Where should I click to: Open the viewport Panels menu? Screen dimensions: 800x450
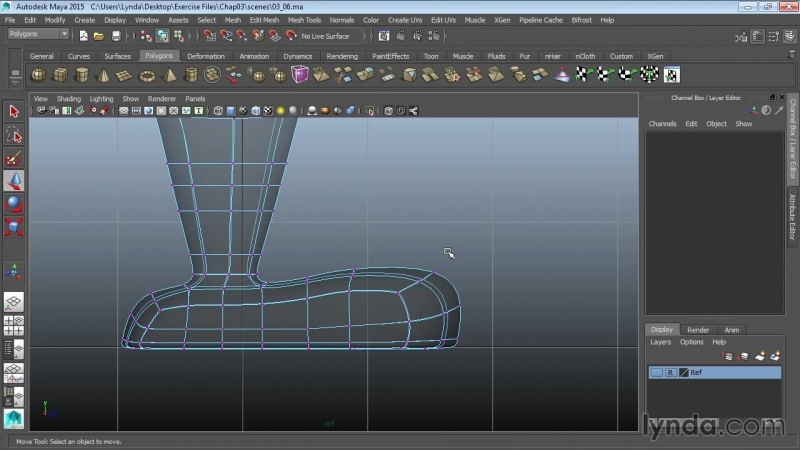[195, 98]
